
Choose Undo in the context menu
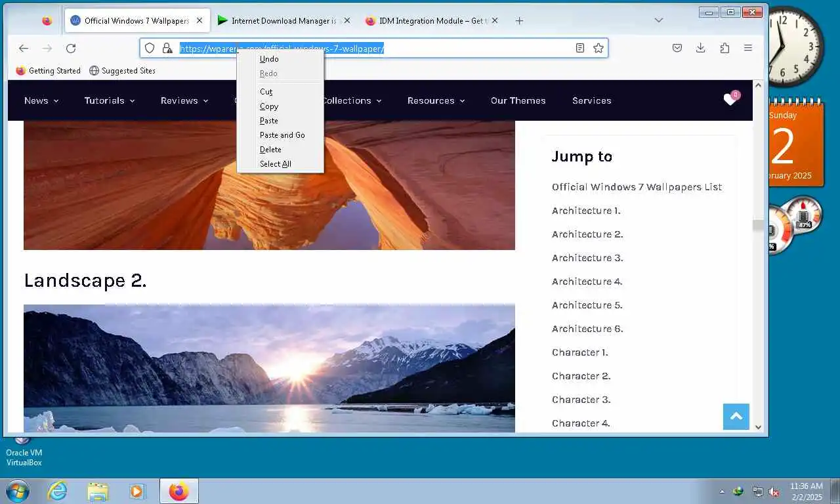pos(280,59)
